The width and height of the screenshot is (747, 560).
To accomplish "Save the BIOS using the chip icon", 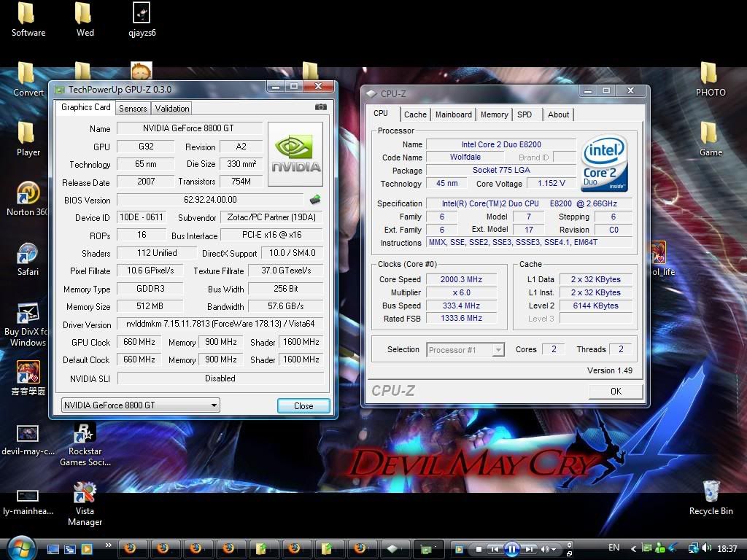I will click(315, 200).
